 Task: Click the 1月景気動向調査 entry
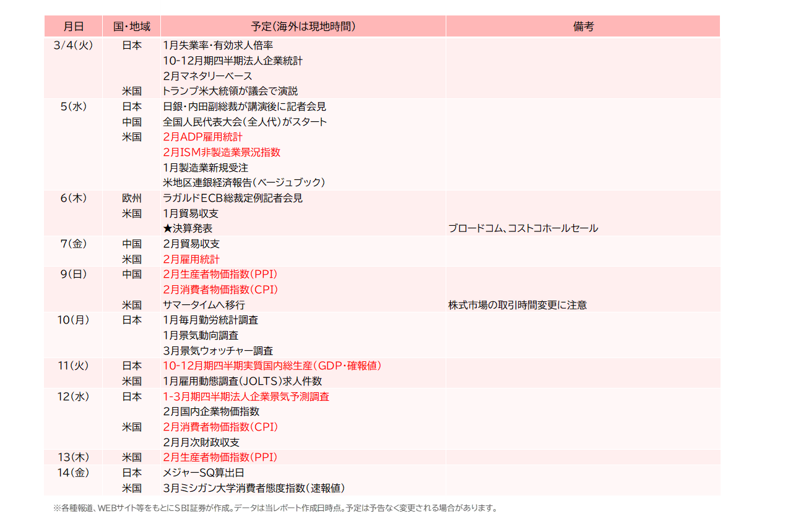click(x=201, y=335)
